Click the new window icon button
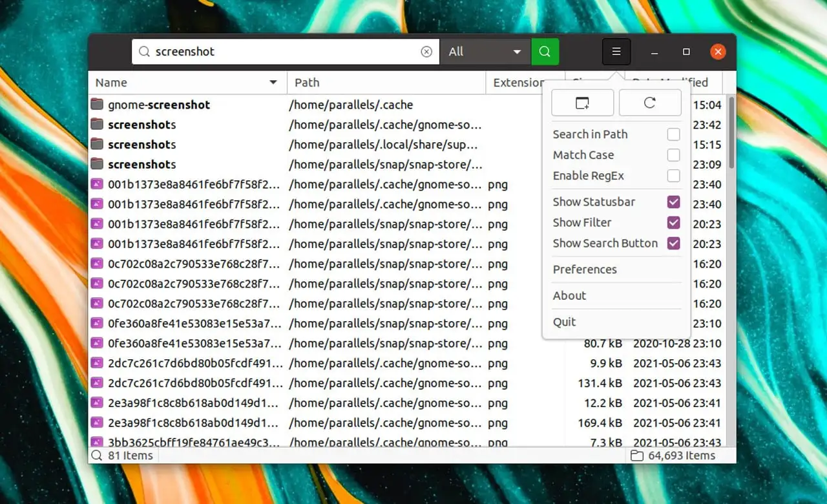The width and height of the screenshot is (827, 504). 582,103
